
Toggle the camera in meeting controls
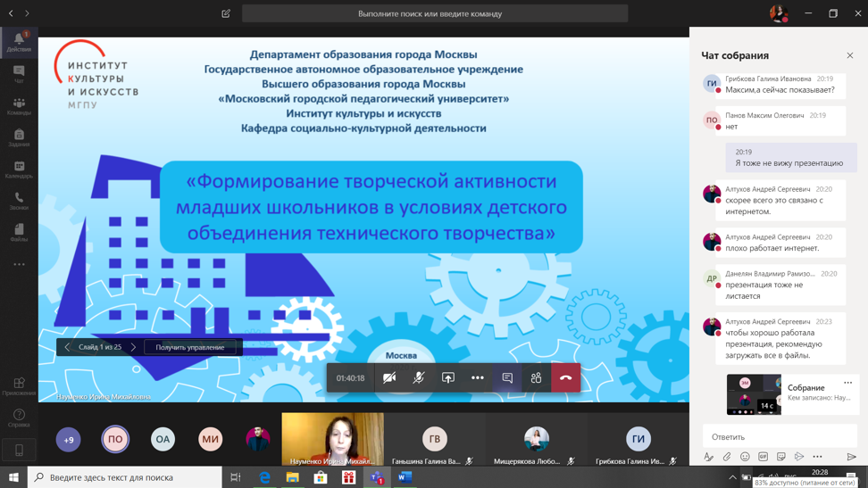389,378
